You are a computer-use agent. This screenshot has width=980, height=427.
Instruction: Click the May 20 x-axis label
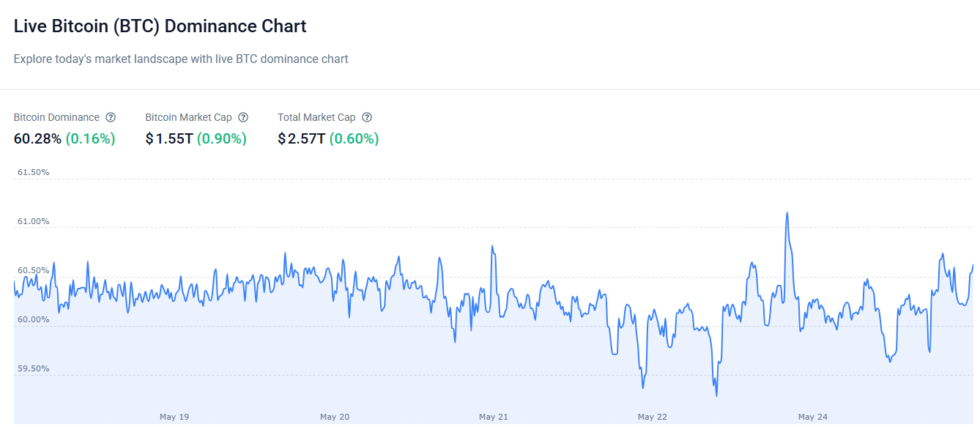335,417
